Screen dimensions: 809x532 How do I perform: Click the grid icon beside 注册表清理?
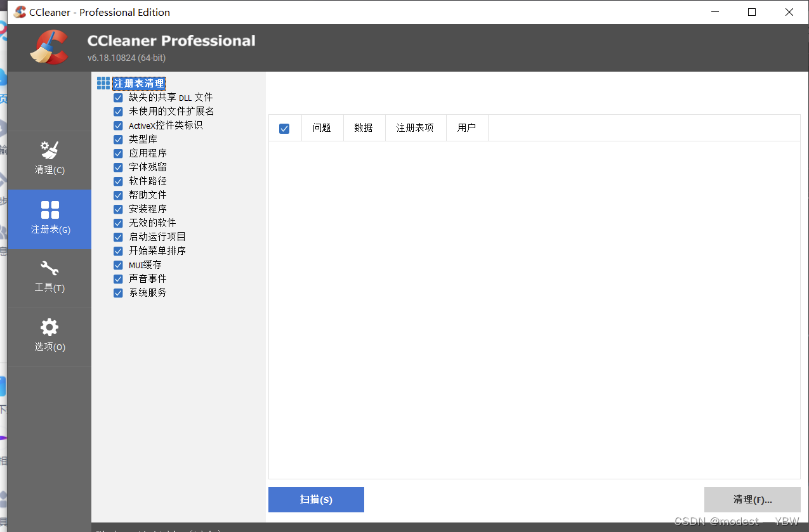(x=103, y=83)
